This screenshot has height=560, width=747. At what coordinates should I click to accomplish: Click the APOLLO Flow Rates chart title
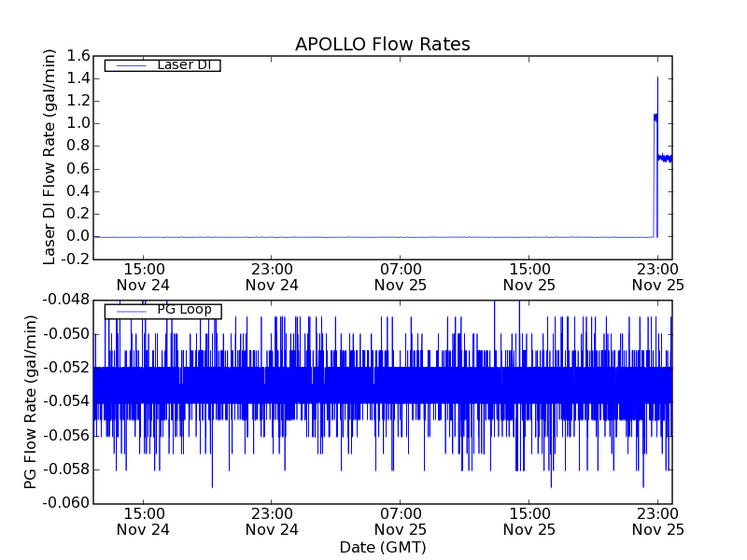click(382, 45)
